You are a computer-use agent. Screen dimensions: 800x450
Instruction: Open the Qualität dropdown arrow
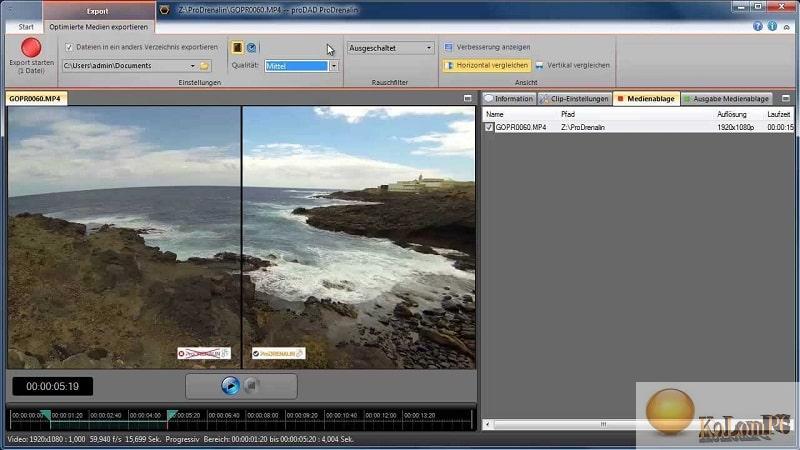[334, 66]
